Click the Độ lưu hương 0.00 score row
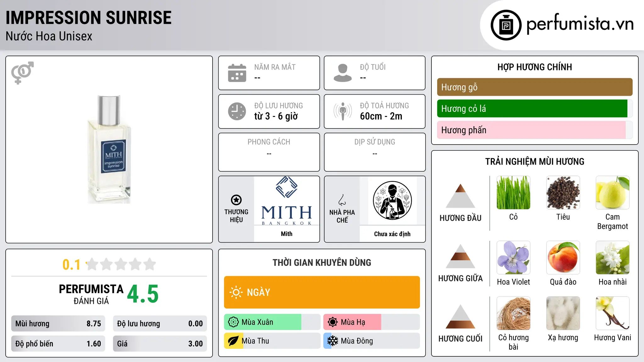The image size is (644, 362). (x=160, y=324)
